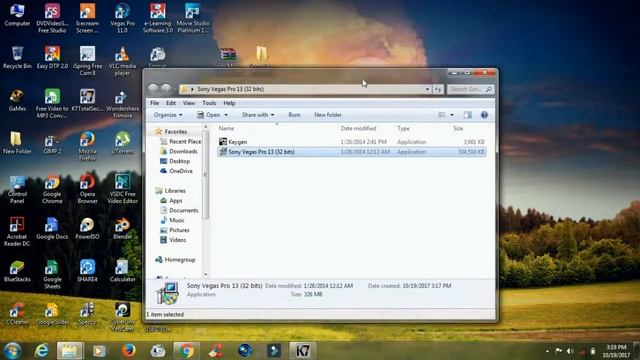Open Icecream Screen Recorder shortcut
The width and height of the screenshot is (640, 360).
87,18
